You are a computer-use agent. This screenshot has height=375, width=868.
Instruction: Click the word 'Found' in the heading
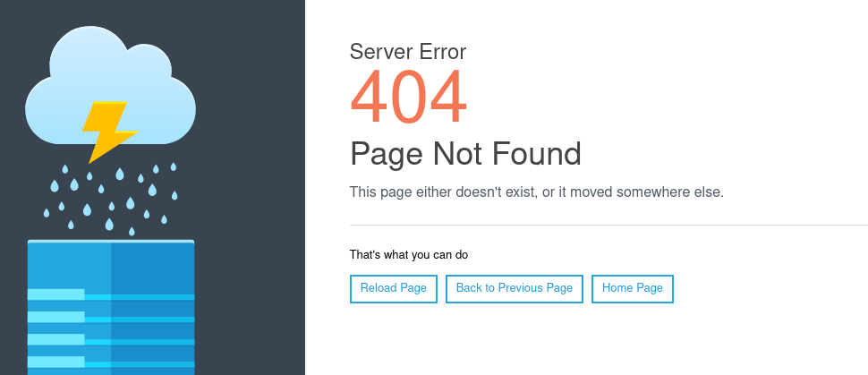point(536,153)
